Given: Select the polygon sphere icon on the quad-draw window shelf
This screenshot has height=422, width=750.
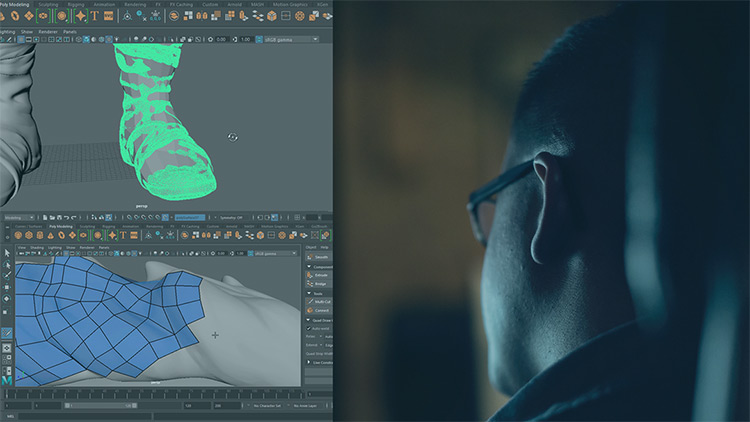Looking at the screenshot, I should point(18,235).
